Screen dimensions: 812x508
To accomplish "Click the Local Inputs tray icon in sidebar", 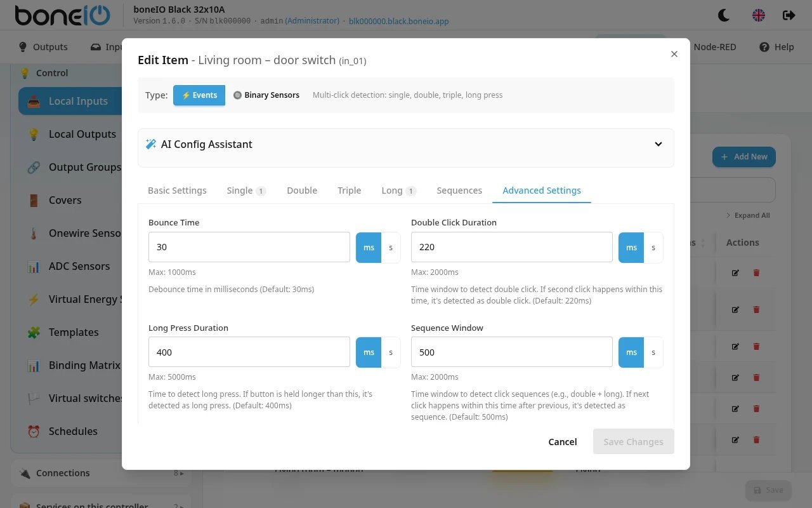I will point(34,101).
